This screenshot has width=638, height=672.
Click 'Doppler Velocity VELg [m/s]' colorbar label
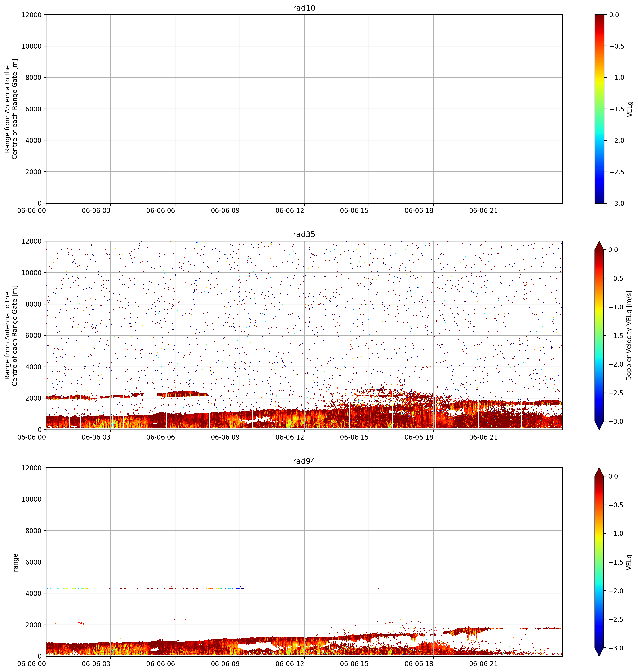click(629, 336)
